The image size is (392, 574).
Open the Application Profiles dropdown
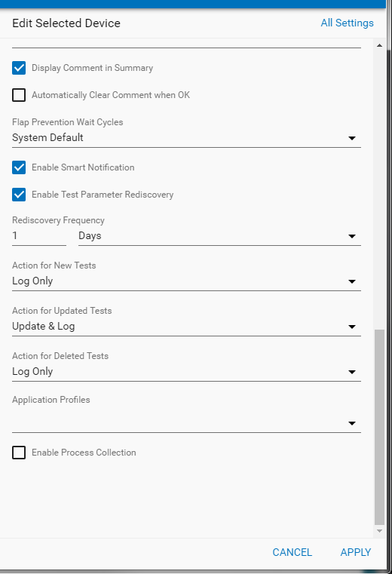(x=186, y=423)
